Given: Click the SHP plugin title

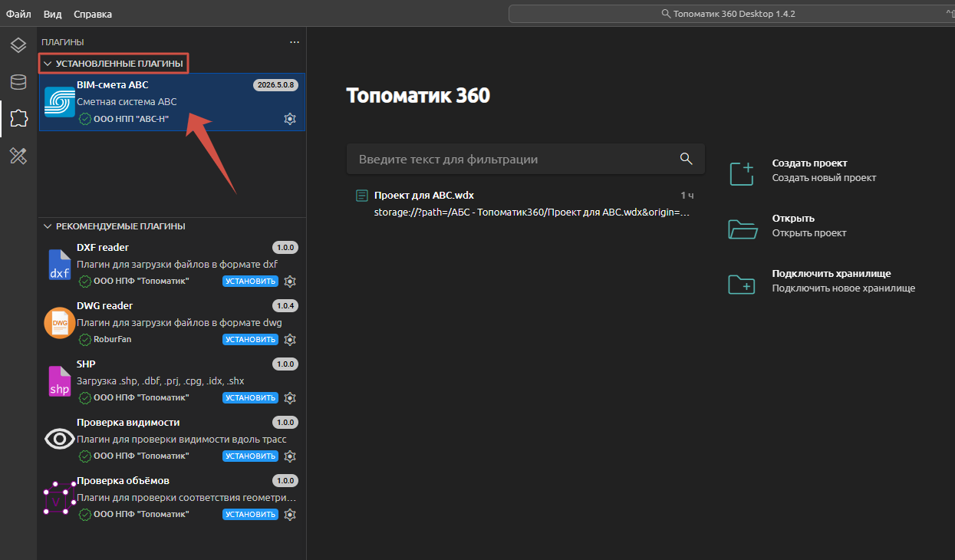Looking at the screenshot, I should (86, 364).
